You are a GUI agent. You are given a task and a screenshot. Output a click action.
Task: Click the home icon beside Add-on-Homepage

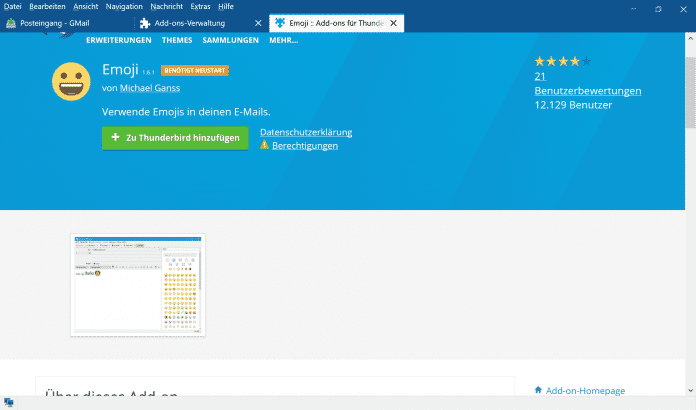pos(539,390)
